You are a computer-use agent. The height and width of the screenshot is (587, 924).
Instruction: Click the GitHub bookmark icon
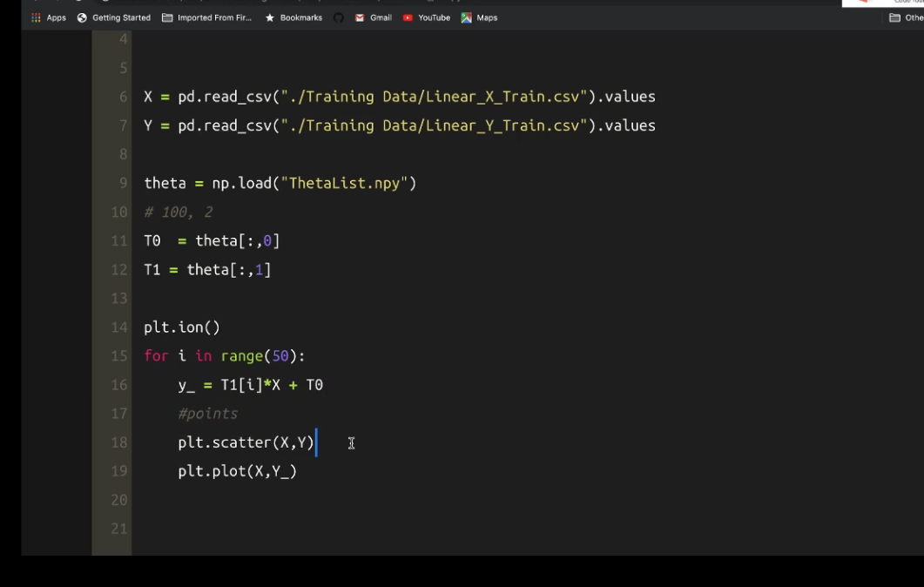tap(339, 17)
